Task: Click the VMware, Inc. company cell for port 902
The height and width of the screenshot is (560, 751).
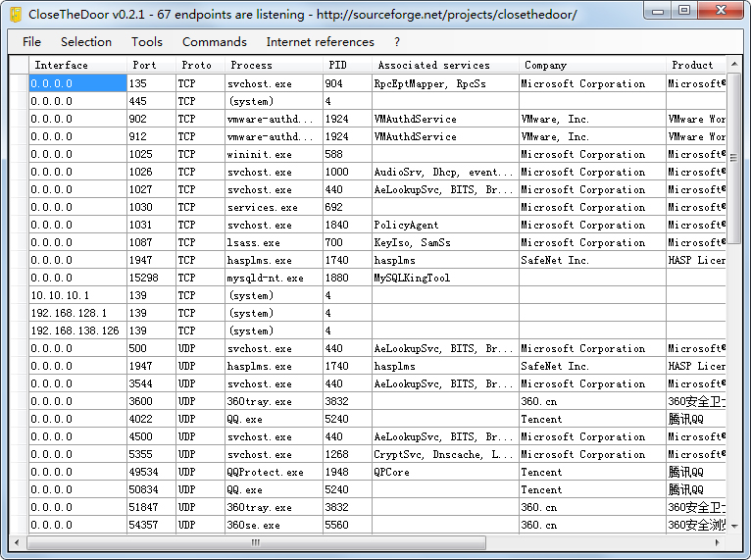Action: 592,119
